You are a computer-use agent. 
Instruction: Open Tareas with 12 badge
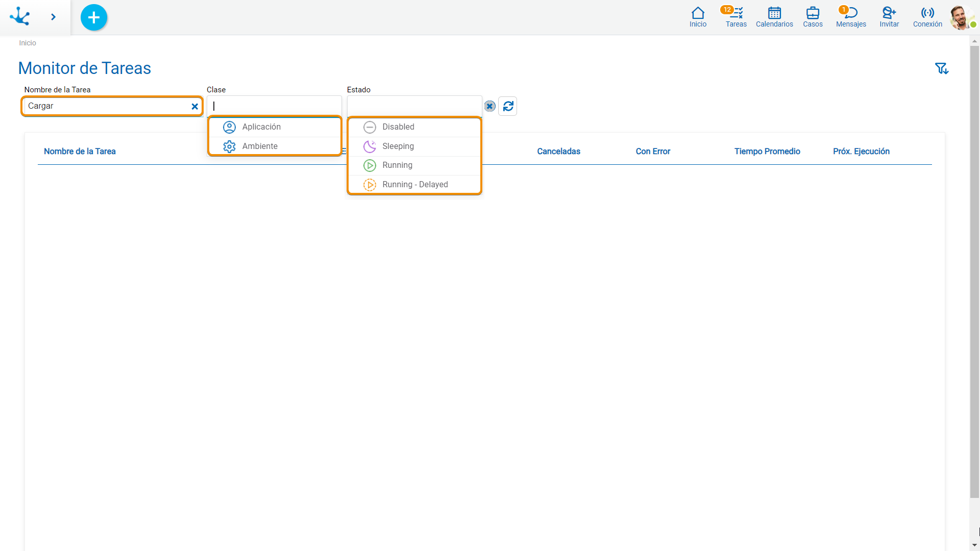(x=736, y=17)
